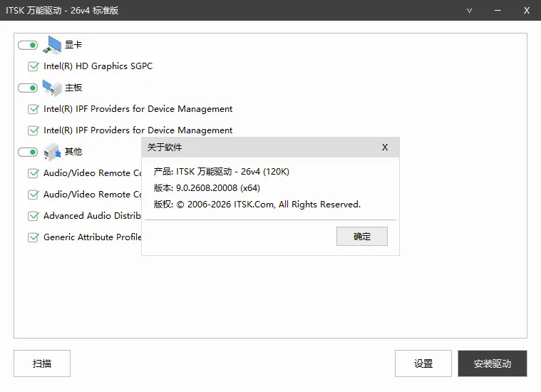Image resolution: width=541 pixels, height=392 pixels.
Task: Select the 其他 category label
Action: 73,152
